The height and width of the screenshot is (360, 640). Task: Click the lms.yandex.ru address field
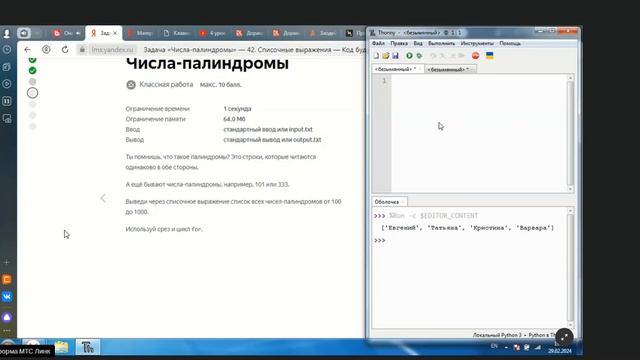[x=112, y=50]
